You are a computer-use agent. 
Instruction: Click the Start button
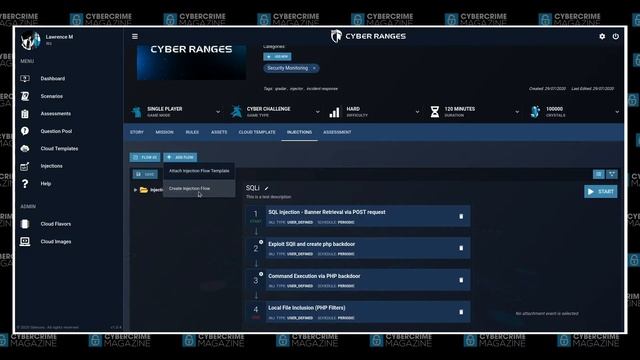(600, 191)
